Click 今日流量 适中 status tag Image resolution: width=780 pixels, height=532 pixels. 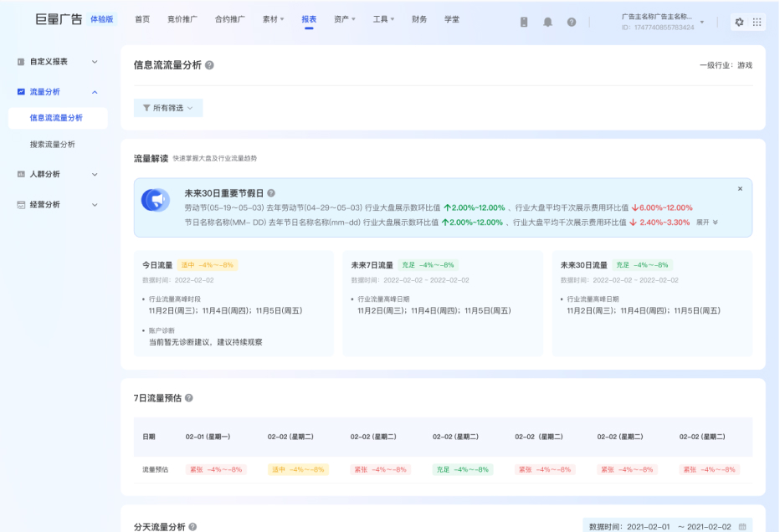coord(208,265)
